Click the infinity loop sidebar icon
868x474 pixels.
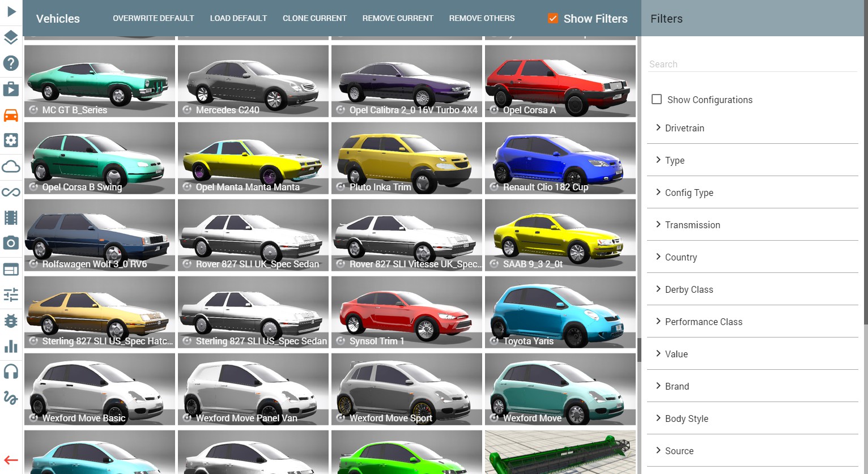[x=11, y=192]
